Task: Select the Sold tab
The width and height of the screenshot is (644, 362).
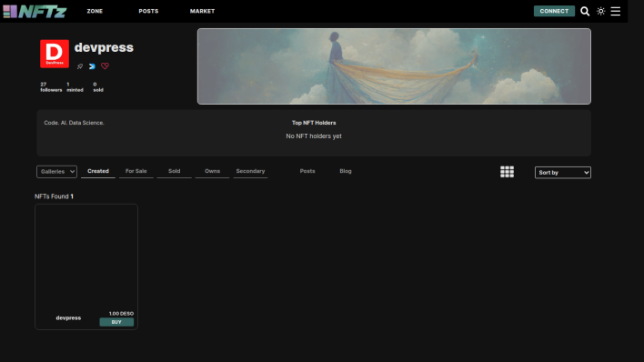Action: pyautogui.click(x=174, y=171)
